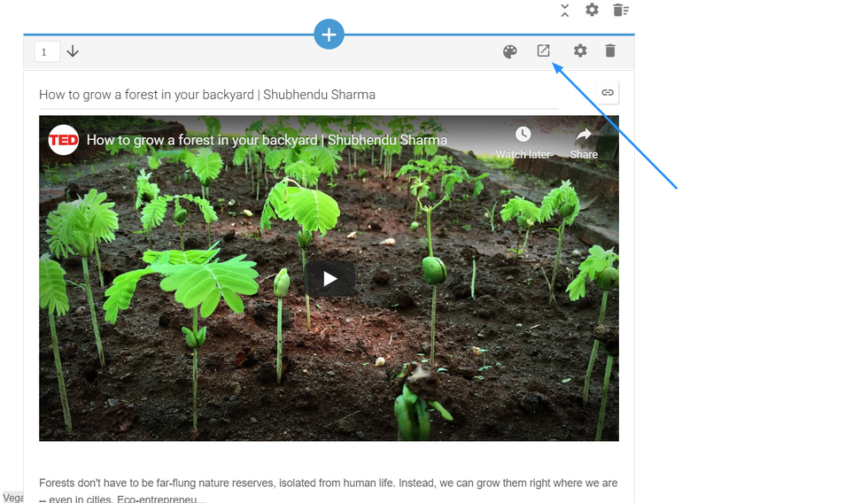
Task: Click the video description paragraph text
Action: [328, 484]
